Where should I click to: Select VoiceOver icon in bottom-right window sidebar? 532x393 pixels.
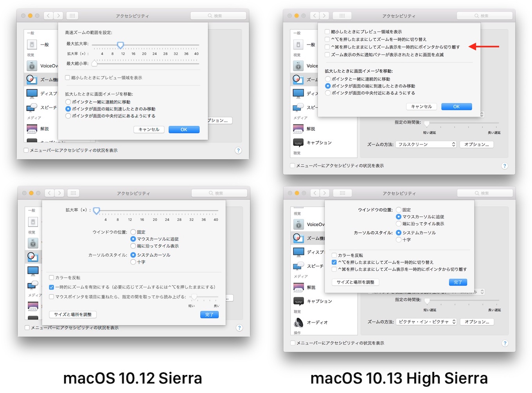tap(299, 224)
